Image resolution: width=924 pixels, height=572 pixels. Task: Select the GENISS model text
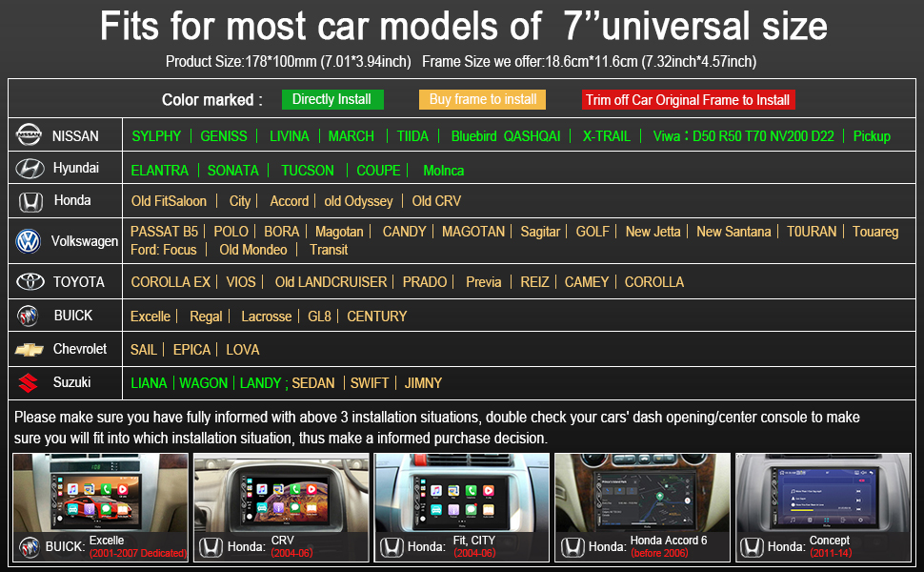[224, 136]
